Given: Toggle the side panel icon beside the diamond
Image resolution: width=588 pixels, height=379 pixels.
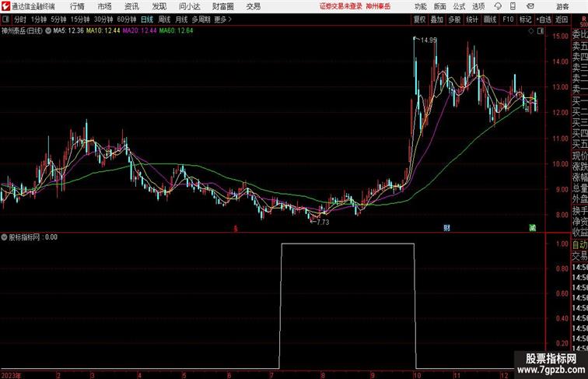Looking at the screenshot, I should [x=541, y=31].
